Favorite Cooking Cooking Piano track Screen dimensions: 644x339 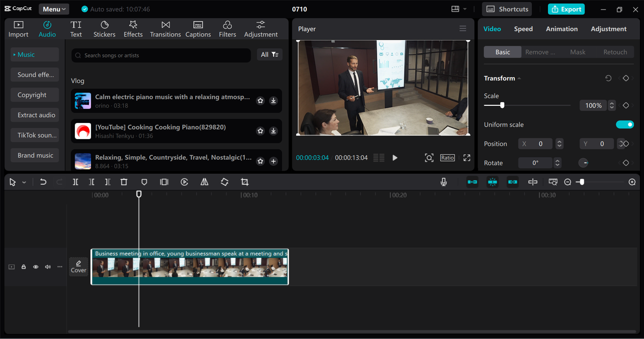[260, 131]
